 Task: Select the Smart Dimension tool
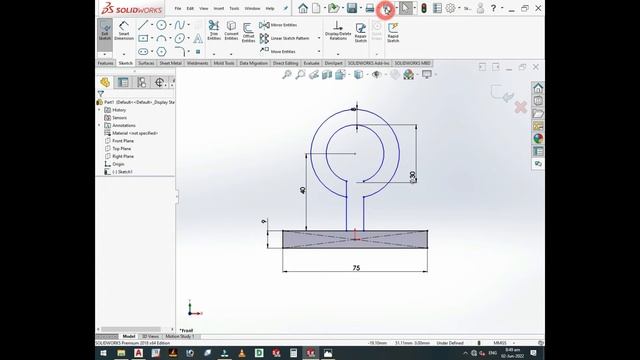124,31
